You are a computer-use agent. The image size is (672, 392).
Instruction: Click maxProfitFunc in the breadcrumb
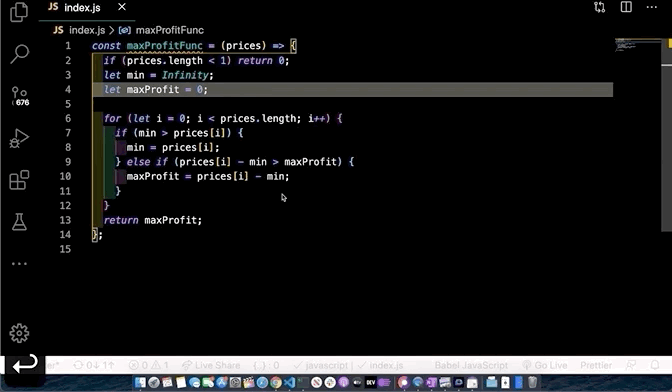[170, 30]
